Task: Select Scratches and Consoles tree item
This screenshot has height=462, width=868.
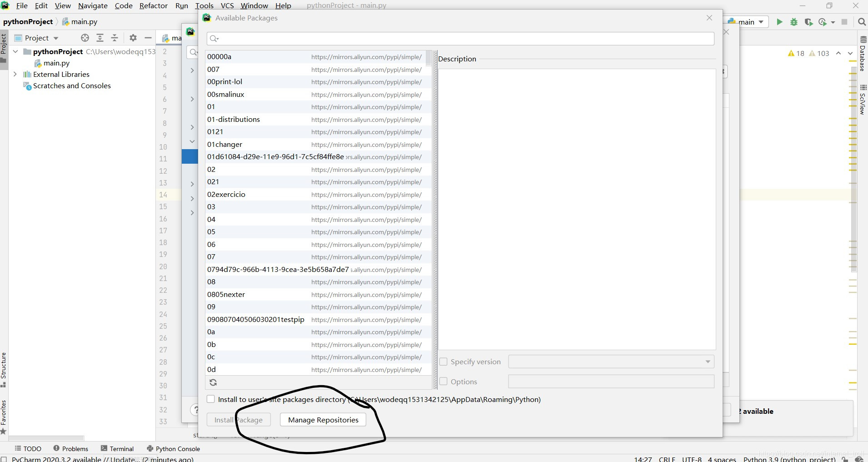Action: (67, 85)
